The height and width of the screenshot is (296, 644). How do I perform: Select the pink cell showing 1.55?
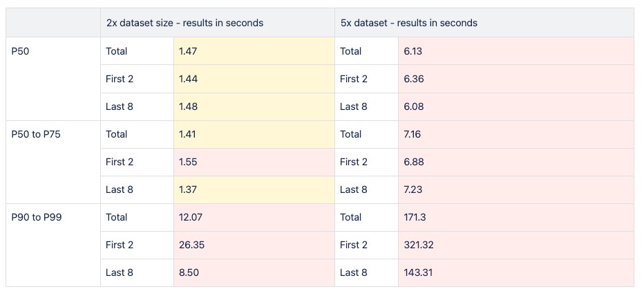(x=254, y=162)
